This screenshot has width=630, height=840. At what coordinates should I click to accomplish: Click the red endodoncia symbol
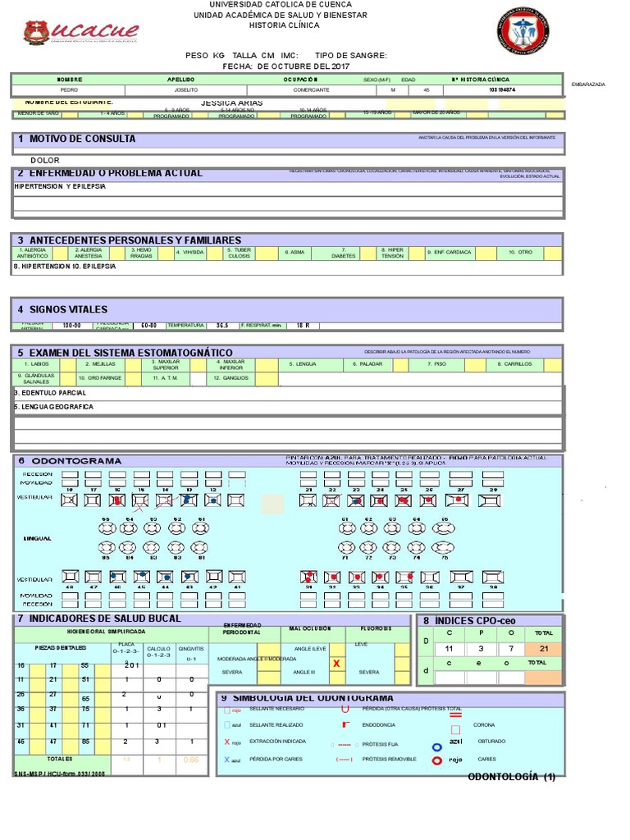point(345,725)
